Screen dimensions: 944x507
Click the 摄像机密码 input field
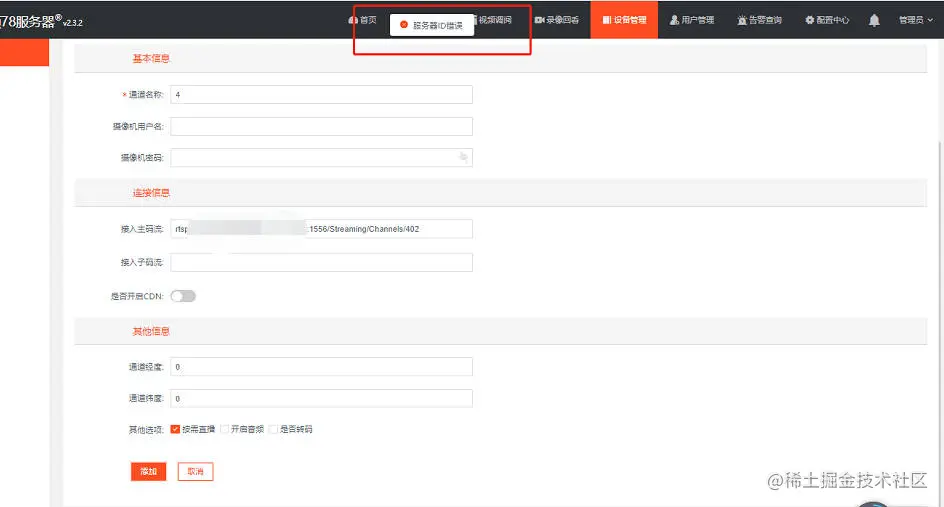point(321,158)
